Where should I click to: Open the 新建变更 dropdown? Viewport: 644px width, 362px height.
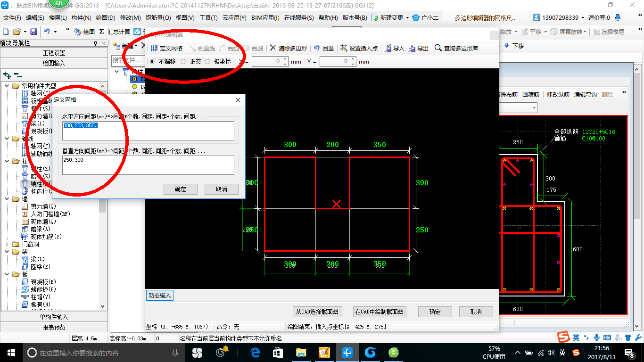click(x=407, y=18)
